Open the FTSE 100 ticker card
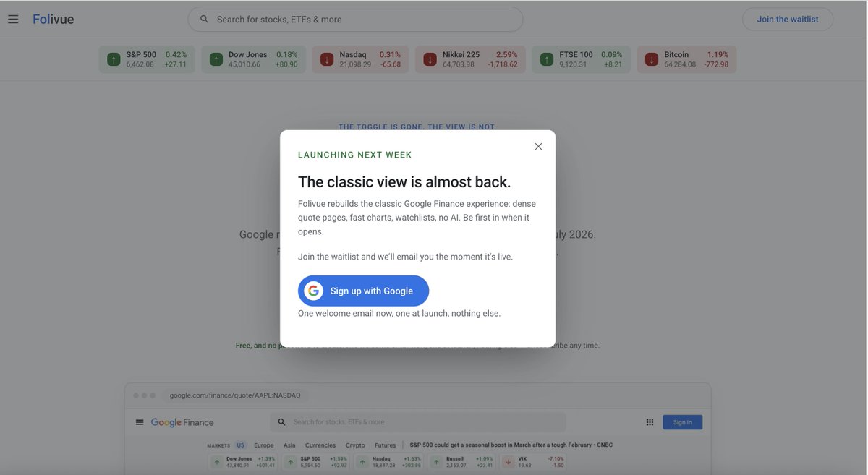Image resolution: width=868 pixels, height=475 pixels. point(581,59)
